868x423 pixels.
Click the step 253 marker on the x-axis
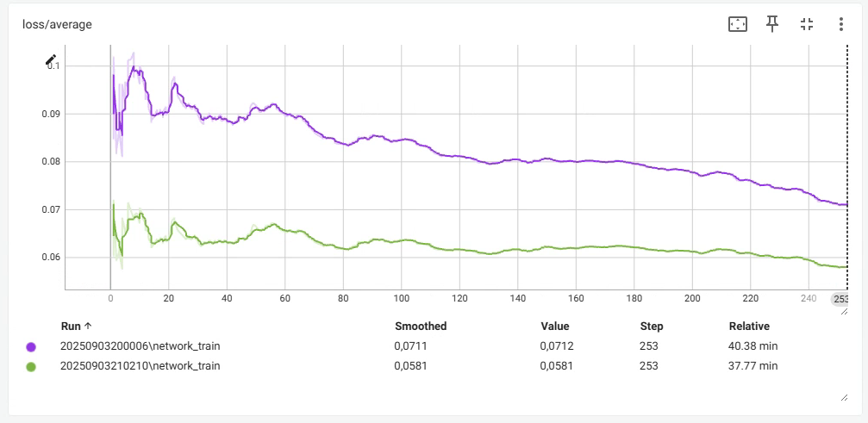839,299
